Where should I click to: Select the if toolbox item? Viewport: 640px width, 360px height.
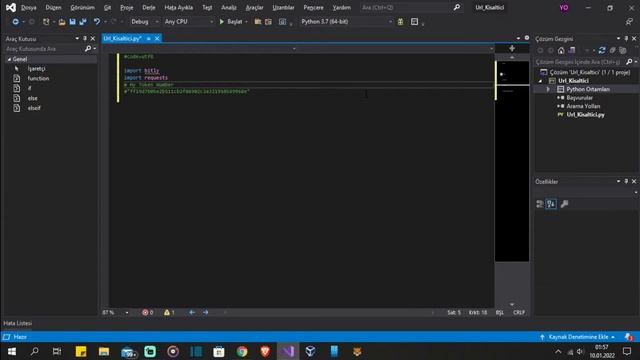pos(29,88)
